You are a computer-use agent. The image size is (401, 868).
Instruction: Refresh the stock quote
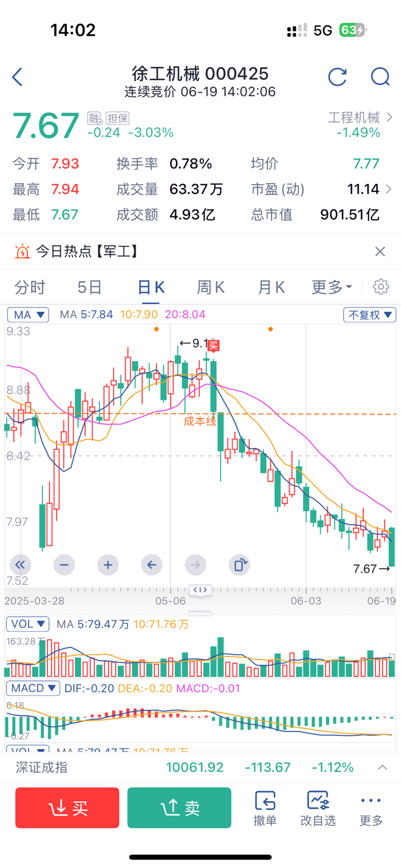(337, 77)
